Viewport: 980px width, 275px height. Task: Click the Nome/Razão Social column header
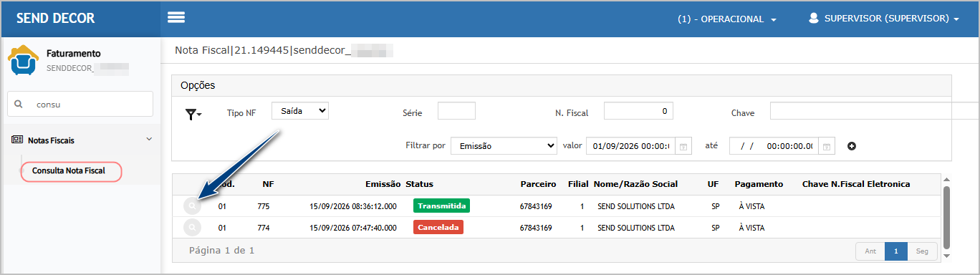[x=635, y=184]
